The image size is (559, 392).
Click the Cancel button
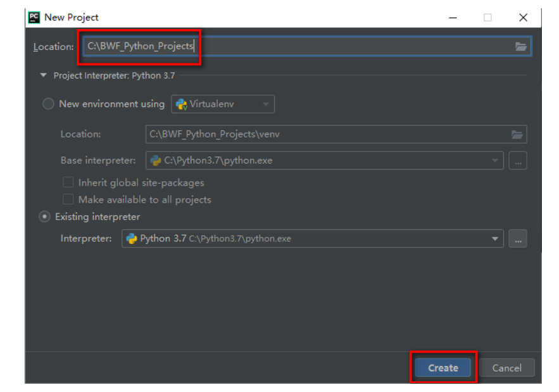click(x=506, y=368)
